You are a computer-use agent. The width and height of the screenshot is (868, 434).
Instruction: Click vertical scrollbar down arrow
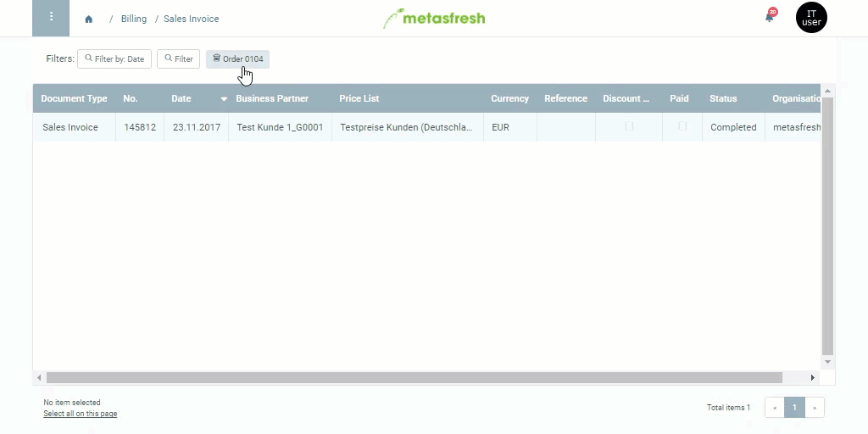827,362
